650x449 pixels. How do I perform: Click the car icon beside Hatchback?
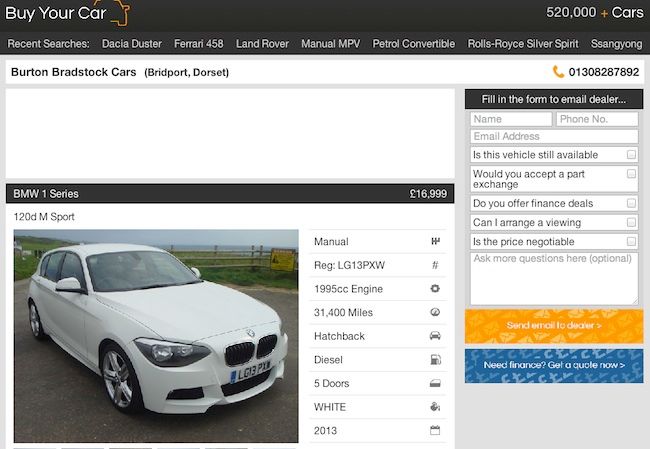click(x=435, y=336)
